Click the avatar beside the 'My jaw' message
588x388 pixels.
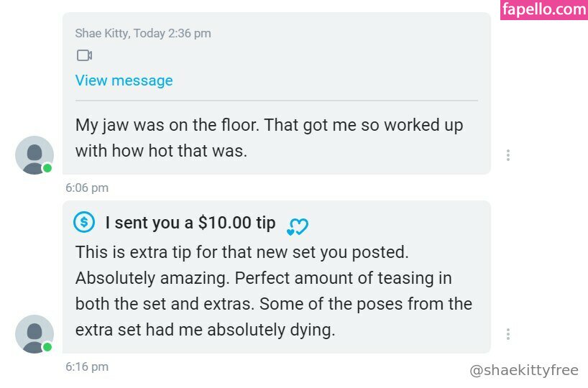click(x=34, y=154)
